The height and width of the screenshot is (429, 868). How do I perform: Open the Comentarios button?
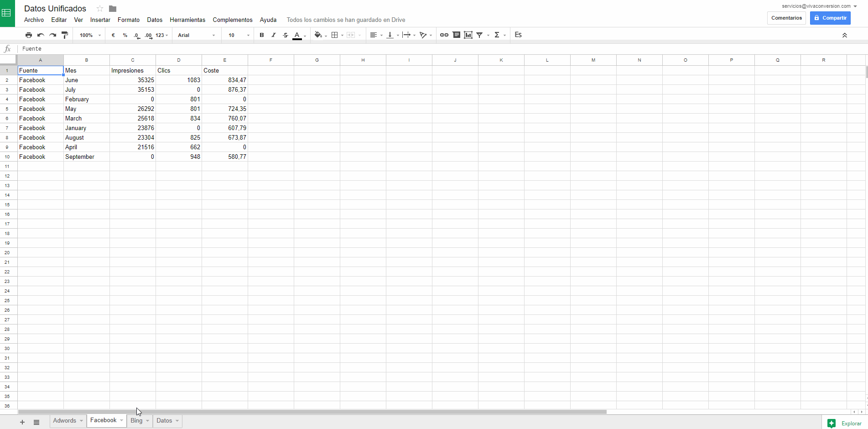pyautogui.click(x=786, y=18)
